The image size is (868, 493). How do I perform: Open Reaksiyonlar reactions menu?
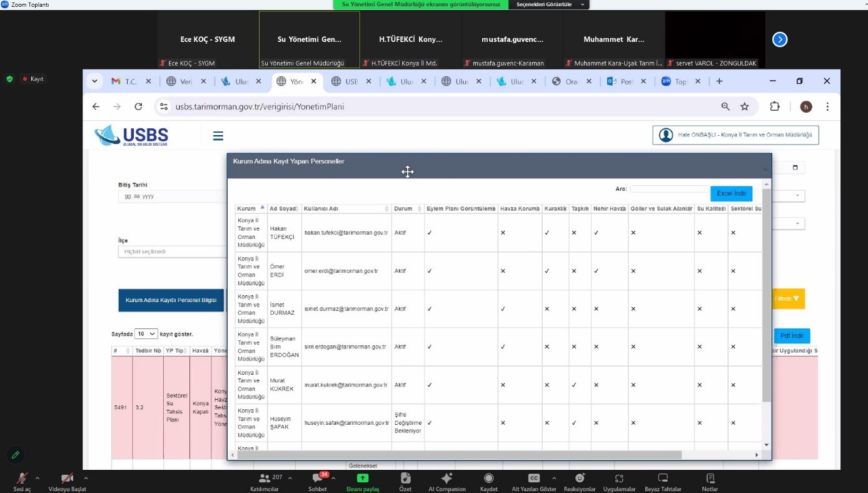pos(579,479)
